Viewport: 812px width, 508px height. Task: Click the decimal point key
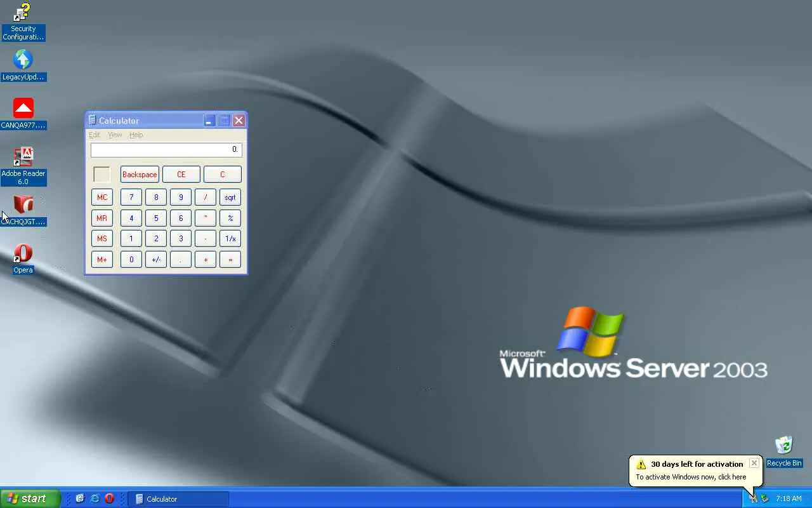181,260
